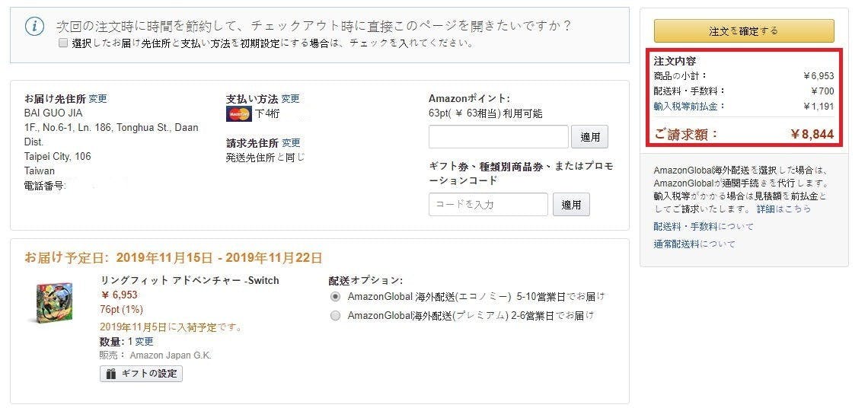This screenshot has width=868, height=408.
Task: Click 適用 button beside Amazon points field
Action: click(589, 137)
